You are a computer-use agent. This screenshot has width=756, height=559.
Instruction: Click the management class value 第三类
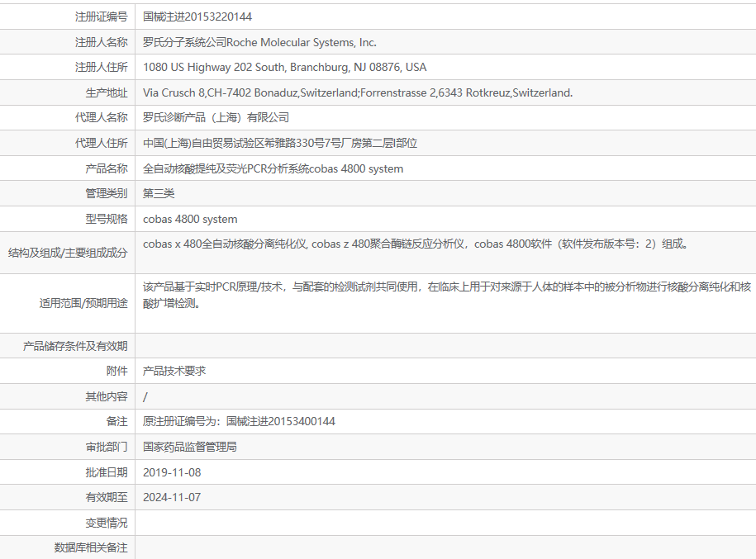(159, 194)
